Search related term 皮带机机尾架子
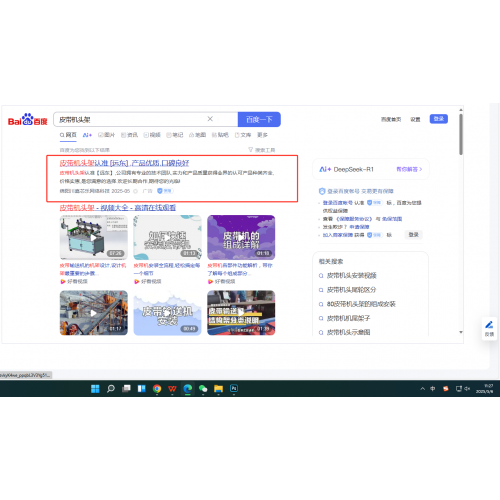The image size is (500, 500). tap(348, 318)
